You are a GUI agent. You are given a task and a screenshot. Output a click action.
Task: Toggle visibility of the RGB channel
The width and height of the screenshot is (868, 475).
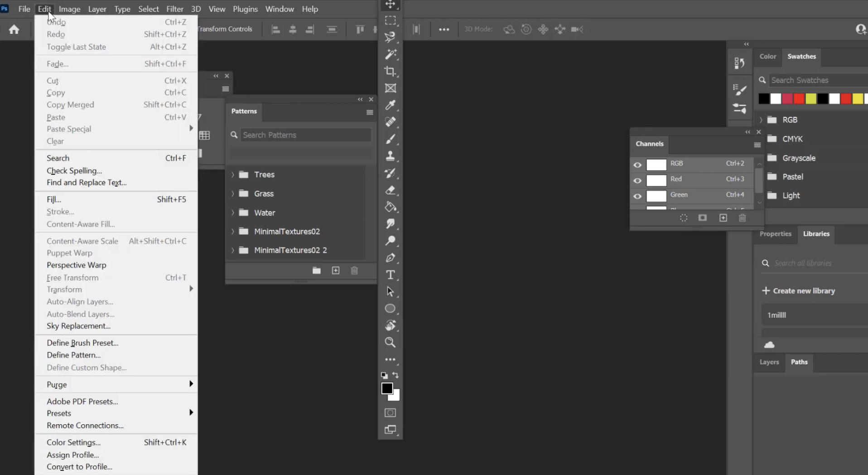[637, 165]
